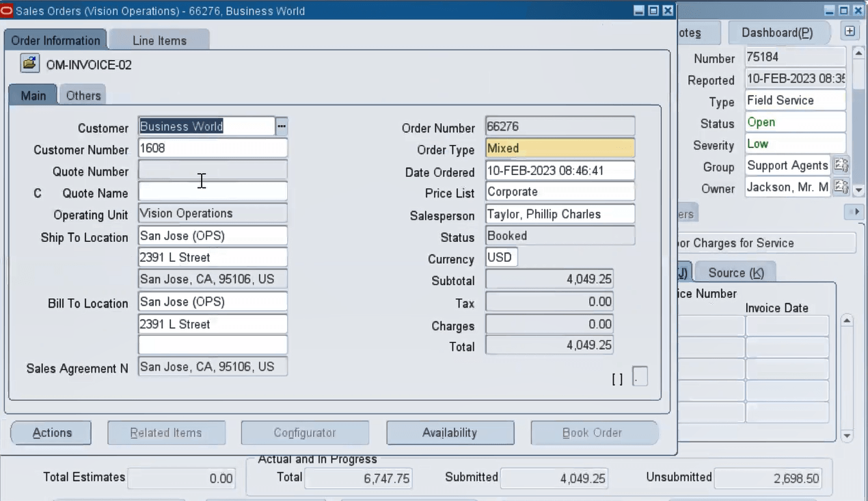The image size is (868, 501).
Task: Click the Configurator button
Action: coord(305,433)
